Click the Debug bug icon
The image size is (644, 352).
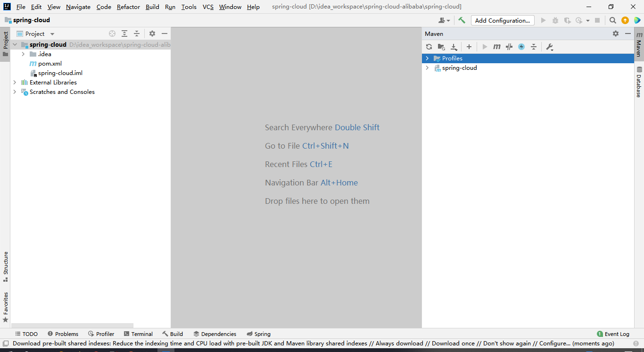point(555,20)
